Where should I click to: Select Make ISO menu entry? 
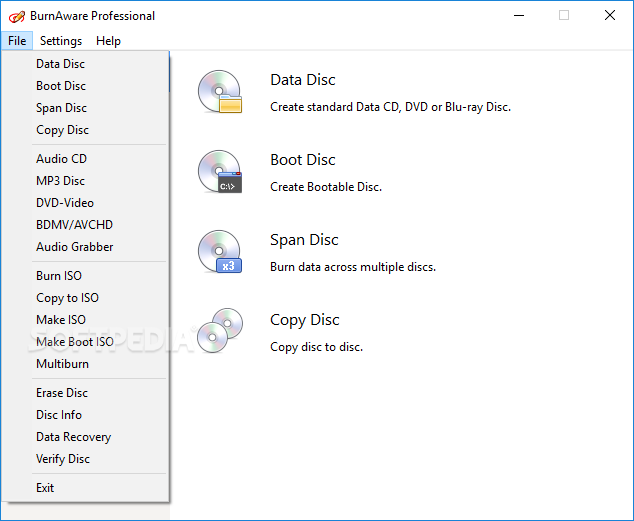click(85, 320)
